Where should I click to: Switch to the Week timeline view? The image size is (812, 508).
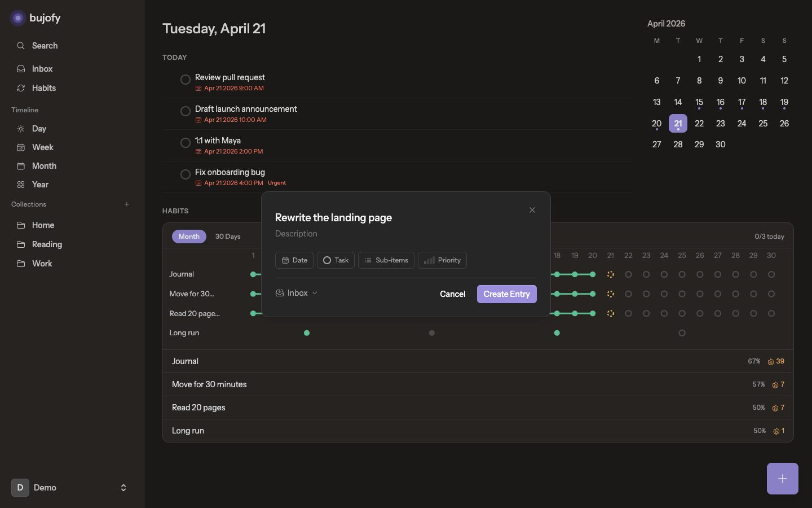click(72, 147)
